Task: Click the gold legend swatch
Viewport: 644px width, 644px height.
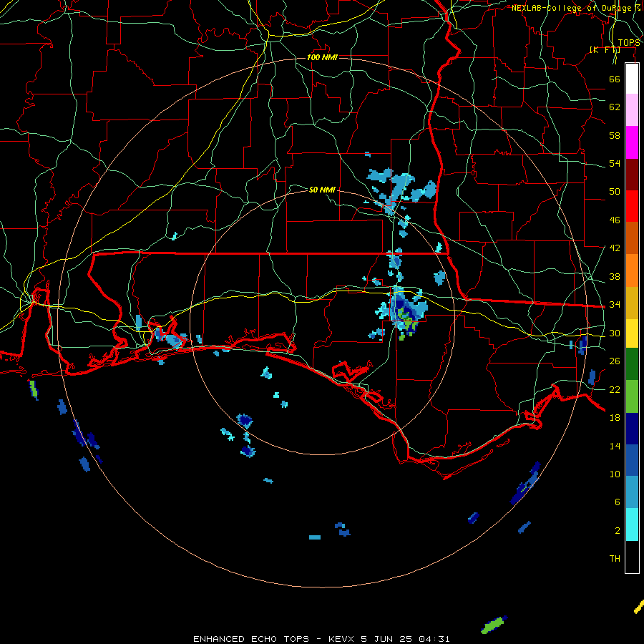Action: (632, 303)
